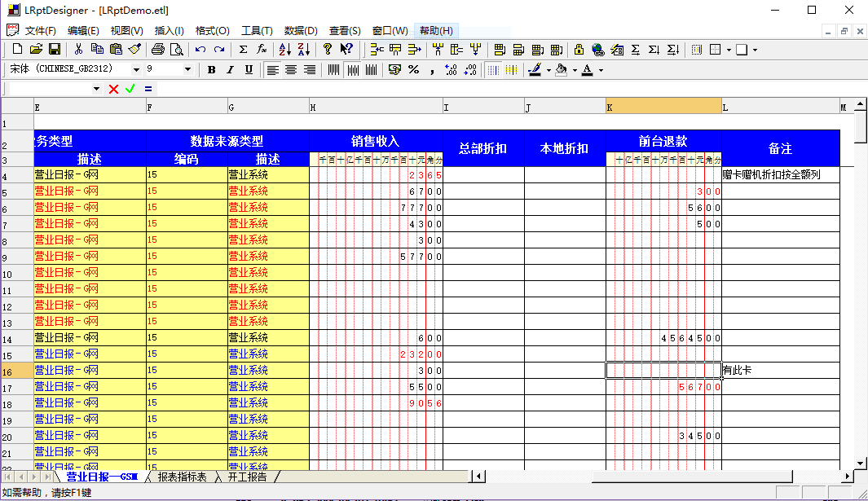
Task: Sort descending with the Z-A icon
Action: click(x=304, y=49)
